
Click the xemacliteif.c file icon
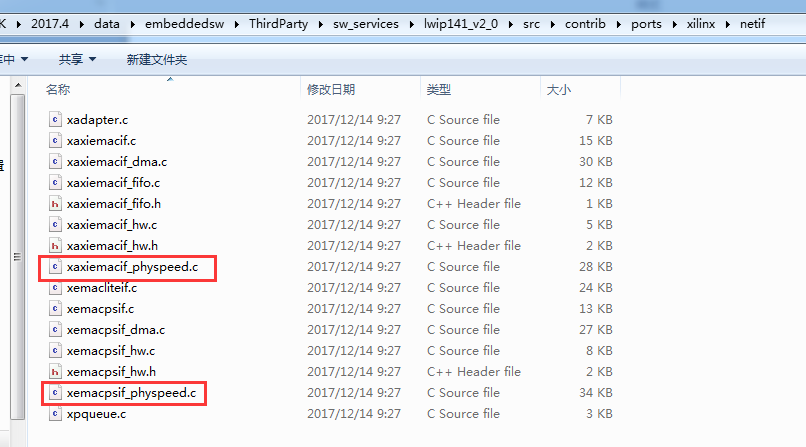pyautogui.click(x=55, y=288)
